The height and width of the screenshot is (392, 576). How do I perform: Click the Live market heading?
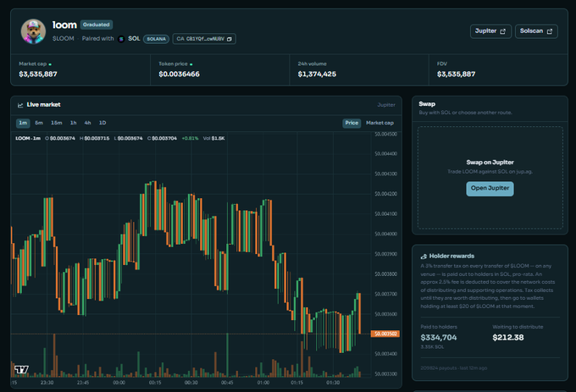coord(43,105)
